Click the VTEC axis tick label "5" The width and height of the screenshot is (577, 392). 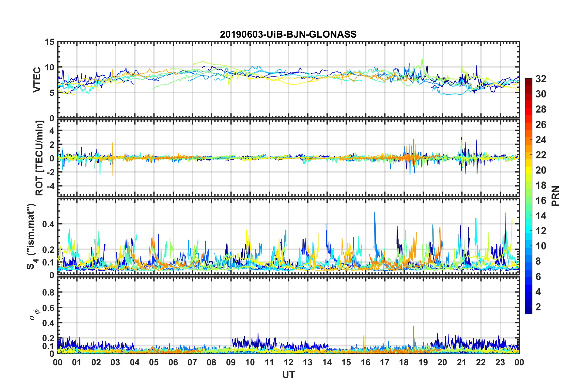[52, 93]
